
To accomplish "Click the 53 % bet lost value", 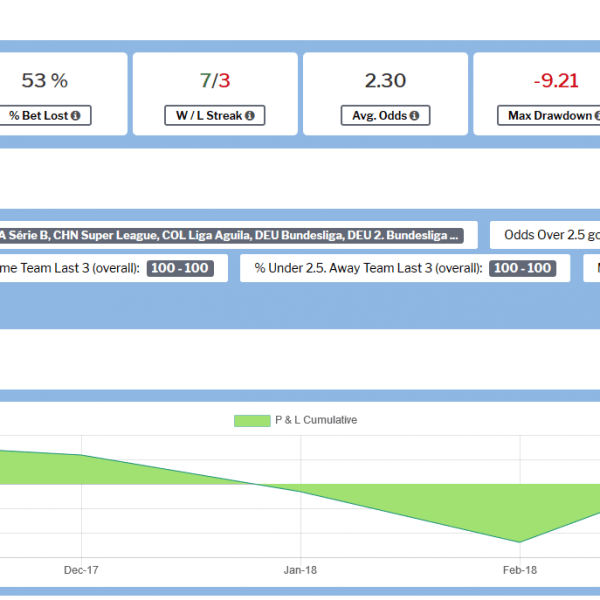I will (x=45, y=81).
